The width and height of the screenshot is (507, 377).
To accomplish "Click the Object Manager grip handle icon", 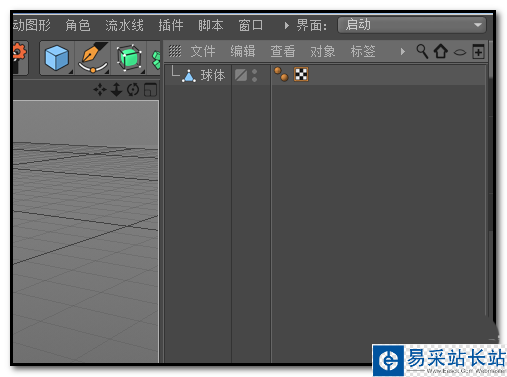I will click(x=175, y=51).
